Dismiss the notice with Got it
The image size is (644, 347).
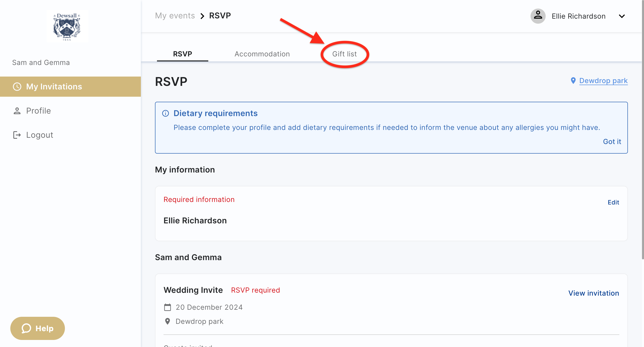pyautogui.click(x=612, y=142)
